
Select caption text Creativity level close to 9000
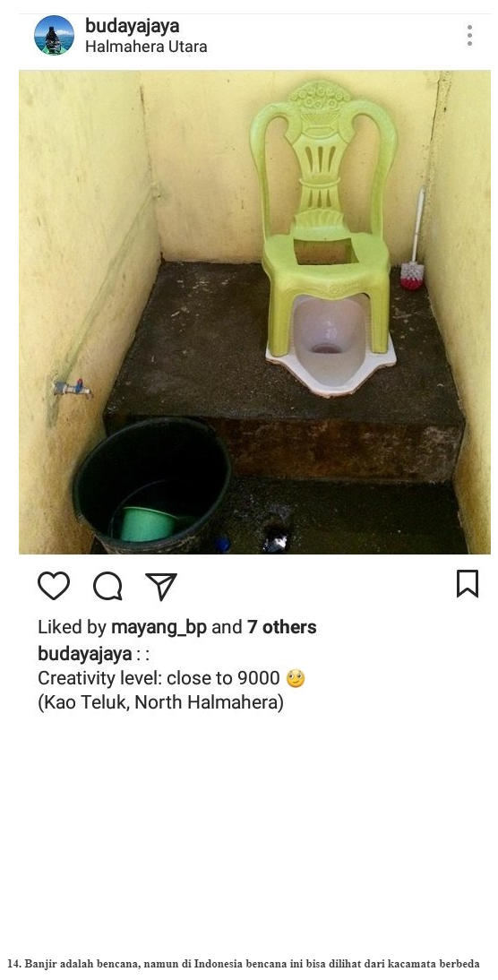point(159,678)
